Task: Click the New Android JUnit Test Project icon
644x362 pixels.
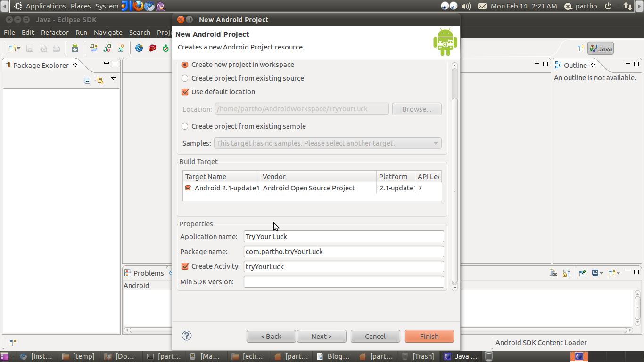Action: 107,48
